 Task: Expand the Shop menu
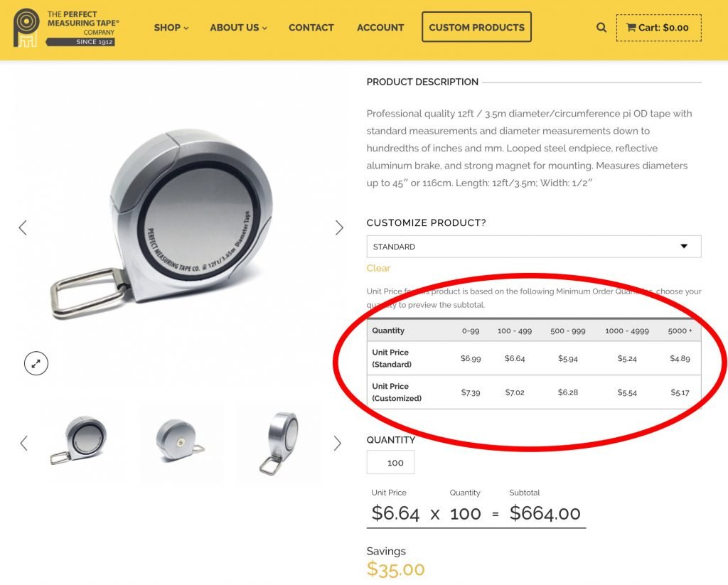pos(171,28)
